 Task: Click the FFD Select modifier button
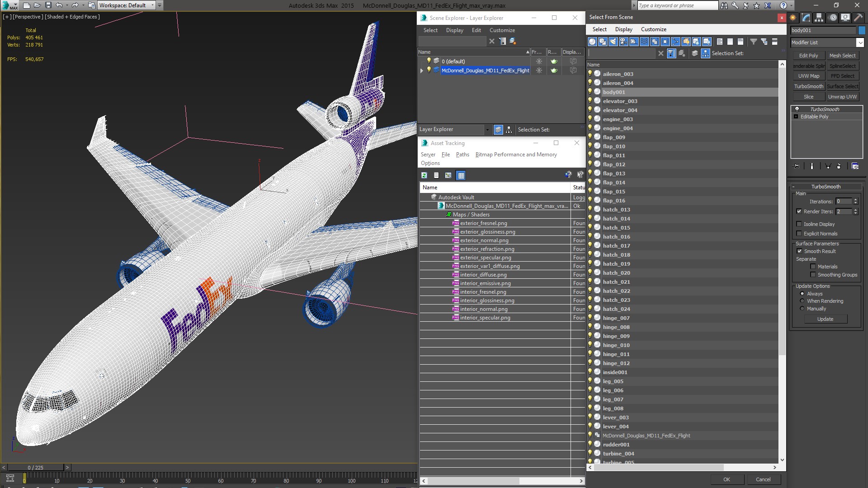842,76
